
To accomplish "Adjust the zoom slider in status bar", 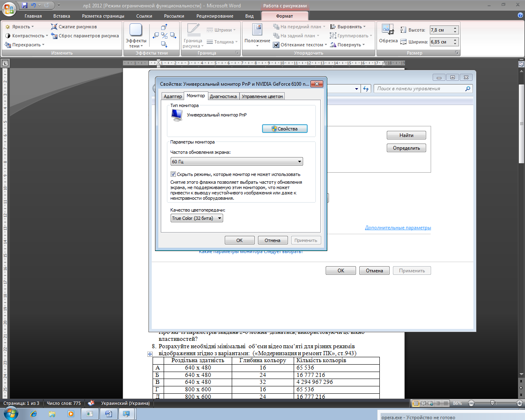I will (493, 404).
